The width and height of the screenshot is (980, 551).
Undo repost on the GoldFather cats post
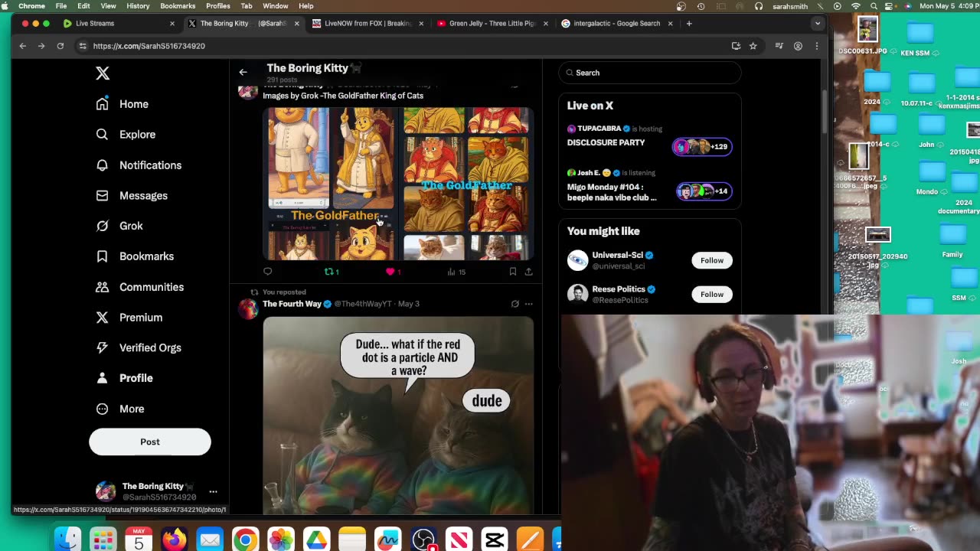pyautogui.click(x=332, y=272)
